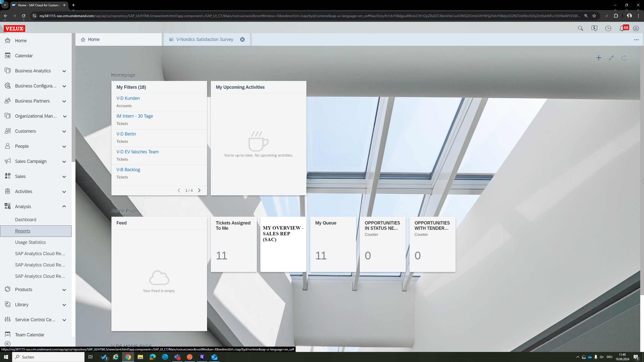The image size is (644, 362).
Task: Open a new browser tab
Action: click(73, 5)
